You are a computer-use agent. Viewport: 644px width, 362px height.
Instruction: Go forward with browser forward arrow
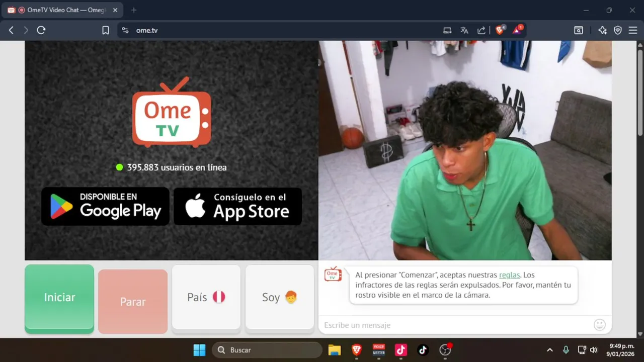pos(26,30)
